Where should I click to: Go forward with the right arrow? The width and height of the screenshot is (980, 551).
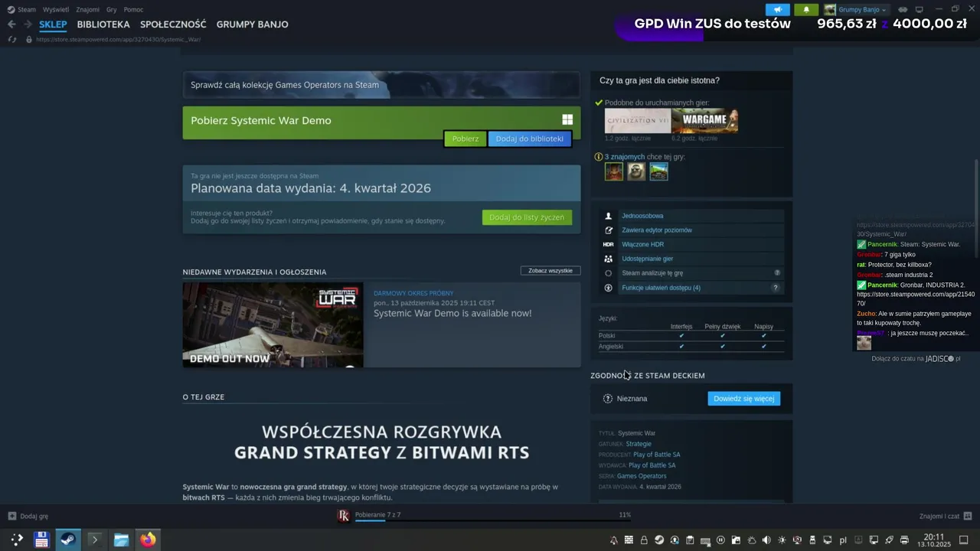pyautogui.click(x=27, y=24)
